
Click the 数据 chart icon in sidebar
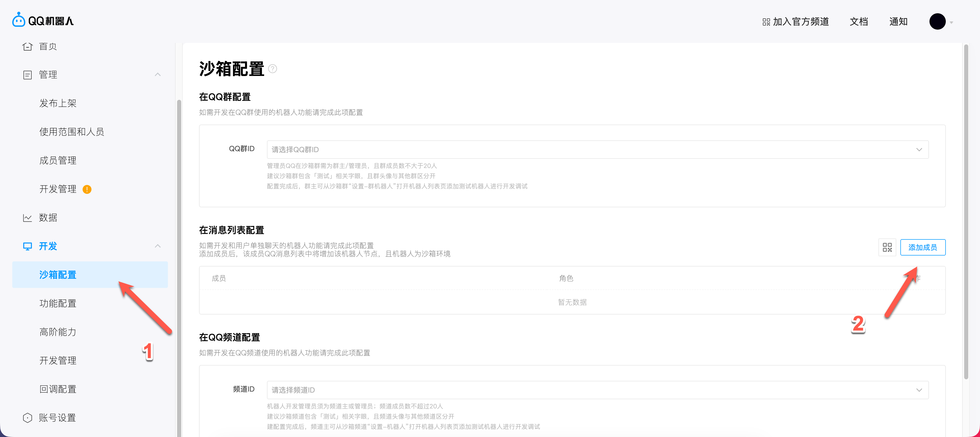pos(27,218)
